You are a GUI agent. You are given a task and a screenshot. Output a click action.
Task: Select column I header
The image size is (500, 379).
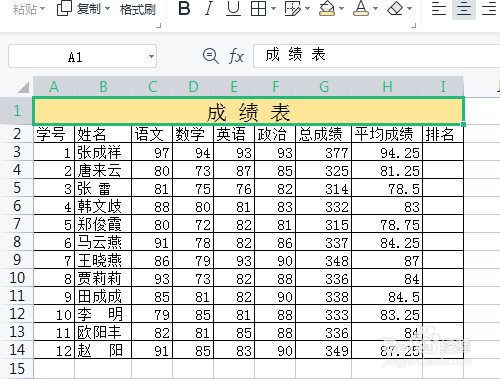click(x=443, y=87)
